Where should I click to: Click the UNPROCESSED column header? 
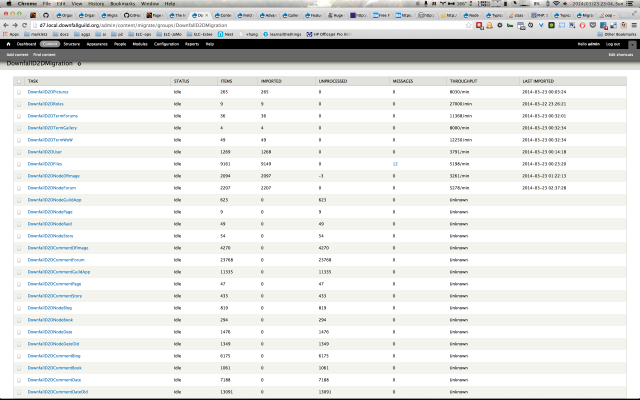(333, 81)
